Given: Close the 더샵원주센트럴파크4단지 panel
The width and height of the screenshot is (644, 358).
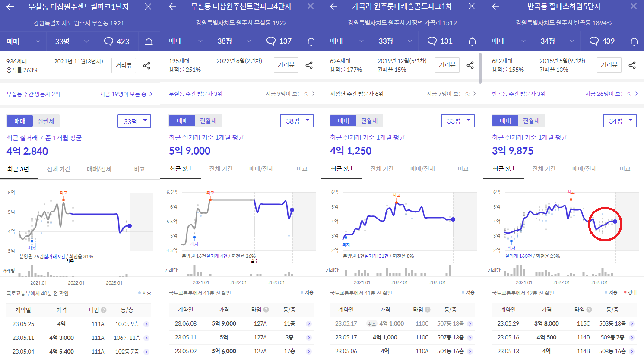Looking at the screenshot, I should [311, 6].
